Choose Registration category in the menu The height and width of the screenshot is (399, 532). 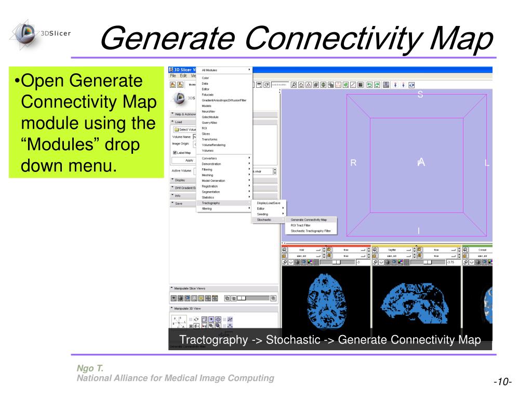point(224,187)
